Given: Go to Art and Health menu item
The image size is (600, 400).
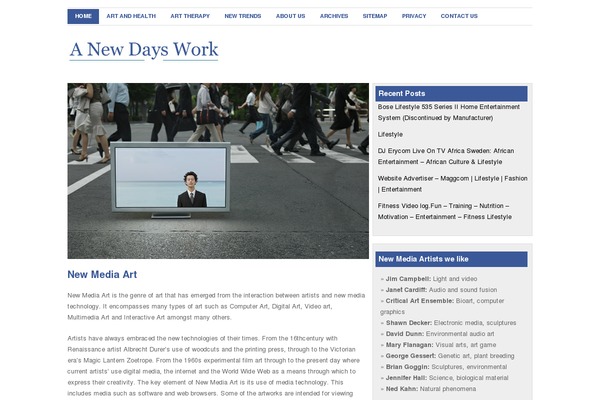Looking at the screenshot, I should [131, 16].
